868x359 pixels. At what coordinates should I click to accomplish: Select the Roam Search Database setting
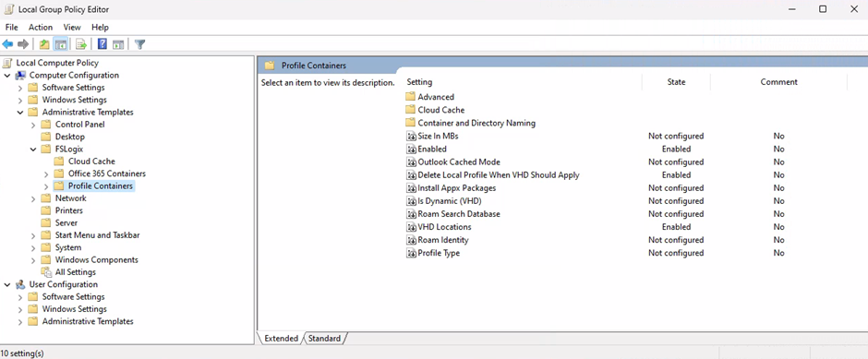pyautogui.click(x=459, y=214)
